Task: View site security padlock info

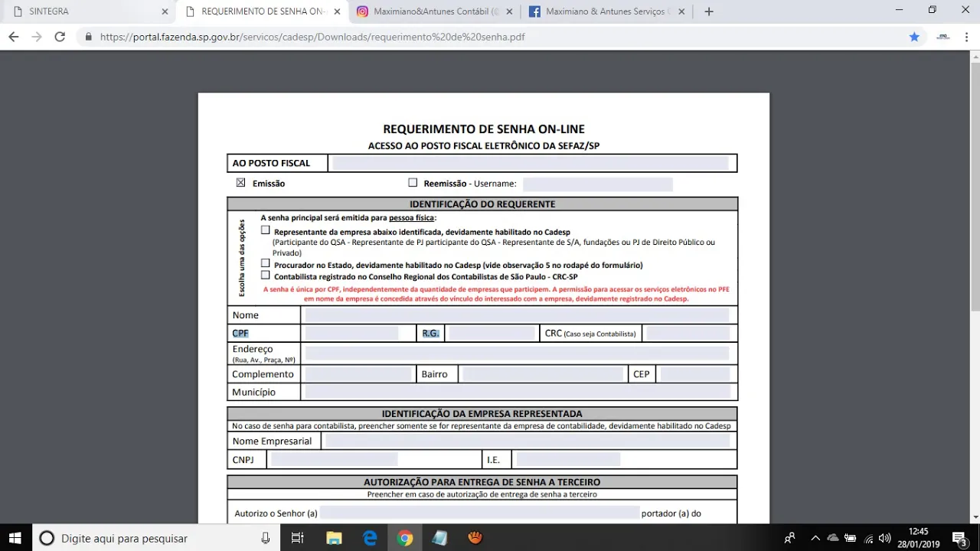Action: tap(88, 37)
